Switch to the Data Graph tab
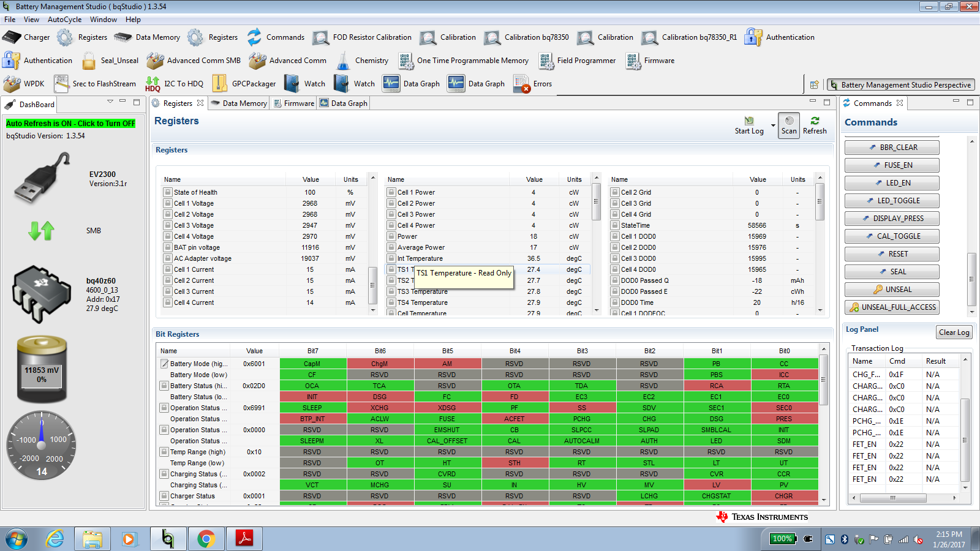The width and height of the screenshot is (980, 551). [x=344, y=103]
